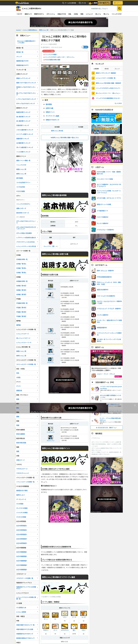Expand the スレッド sidebar arrow
Viewport: 138px width, 644px height.
tap(38, 56)
